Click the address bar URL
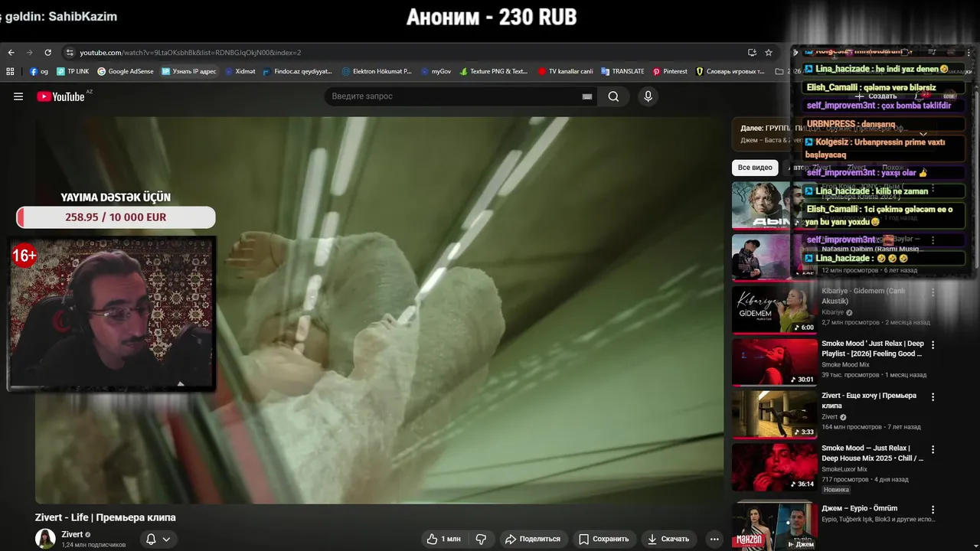The height and width of the screenshot is (551, 980). [x=190, y=53]
